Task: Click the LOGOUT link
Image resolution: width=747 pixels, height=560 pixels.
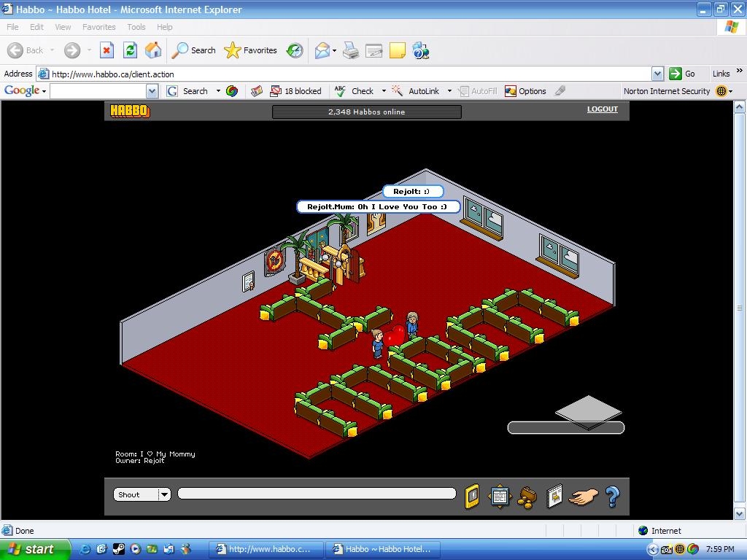Action: click(602, 109)
